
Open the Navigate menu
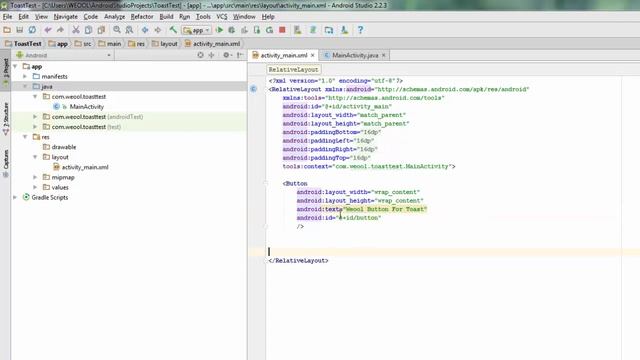[x=65, y=17]
